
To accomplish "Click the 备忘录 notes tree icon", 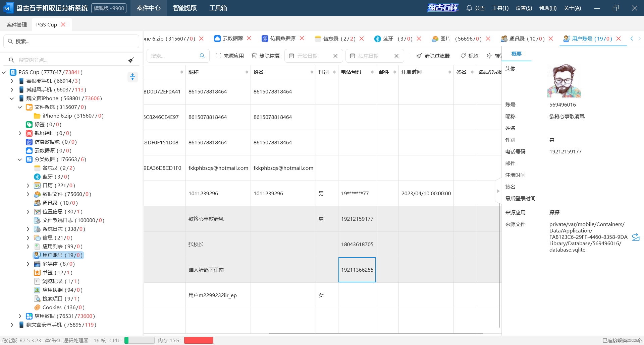I will pyautogui.click(x=37, y=168).
